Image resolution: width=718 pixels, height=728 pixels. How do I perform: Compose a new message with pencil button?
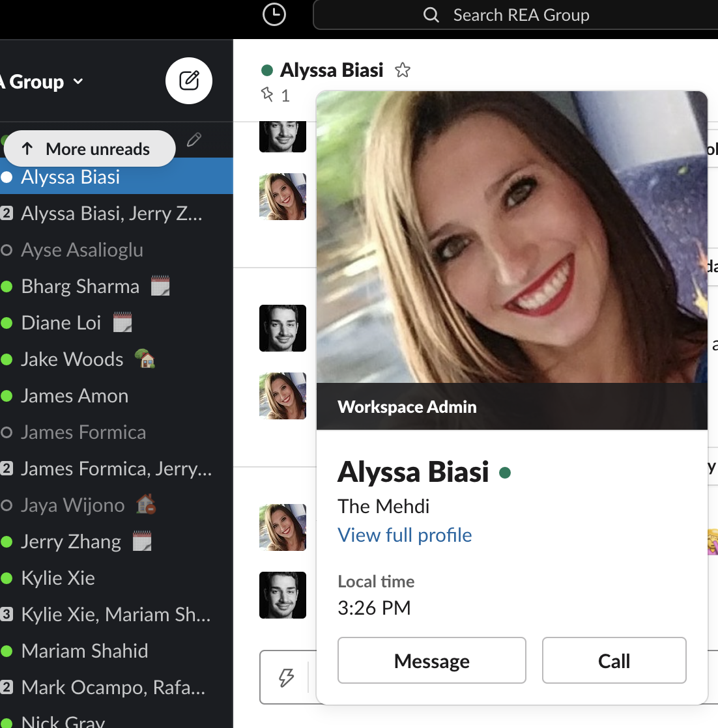tap(189, 81)
